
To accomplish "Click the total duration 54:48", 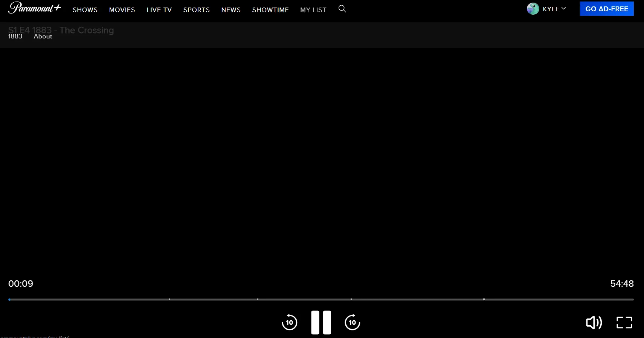I will click(622, 284).
